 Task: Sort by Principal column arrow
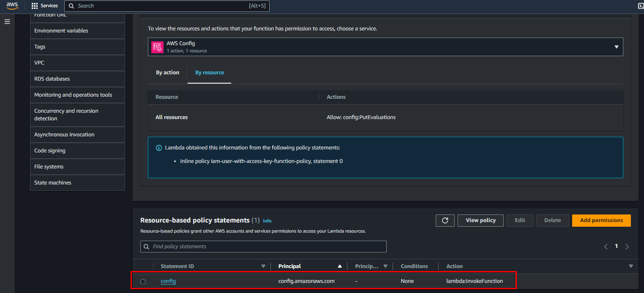coord(340,266)
